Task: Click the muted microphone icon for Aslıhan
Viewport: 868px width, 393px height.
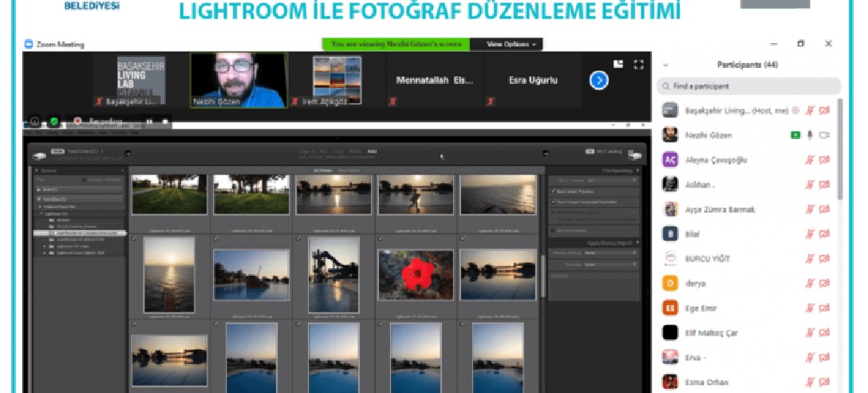Action: pyautogui.click(x=809, y=185)
